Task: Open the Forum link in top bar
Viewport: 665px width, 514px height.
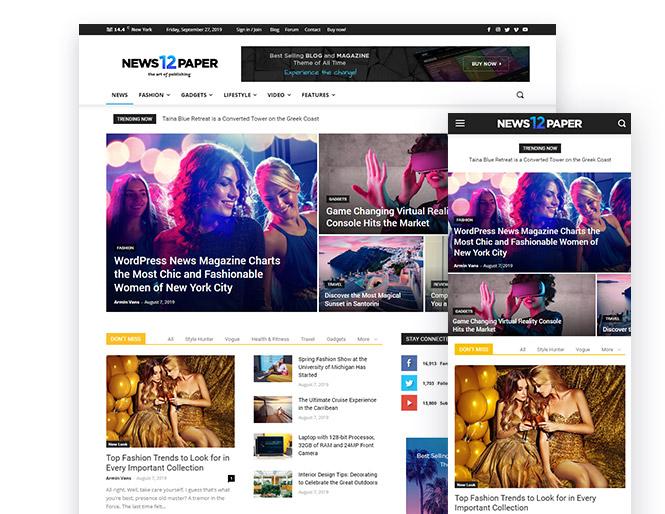Action: point(292,30)
